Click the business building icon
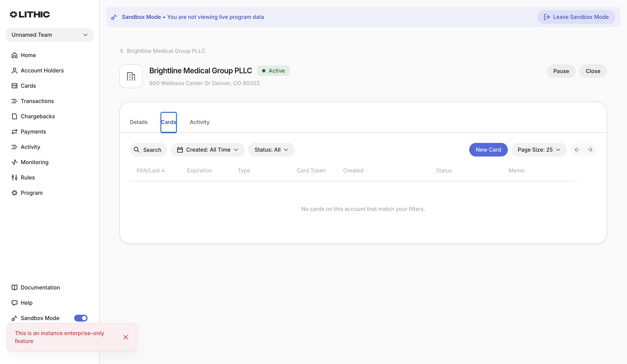This screenshot has width=627, height=364. pos(131,76)
